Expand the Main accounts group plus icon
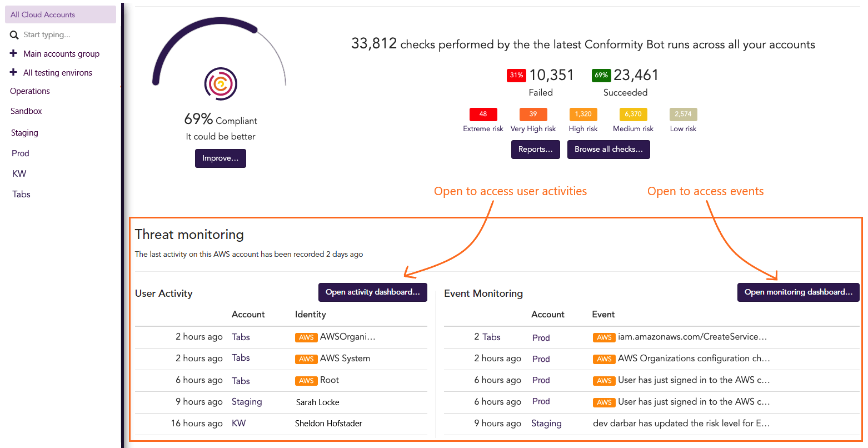The image size is (868, 448). click(13, 53)
